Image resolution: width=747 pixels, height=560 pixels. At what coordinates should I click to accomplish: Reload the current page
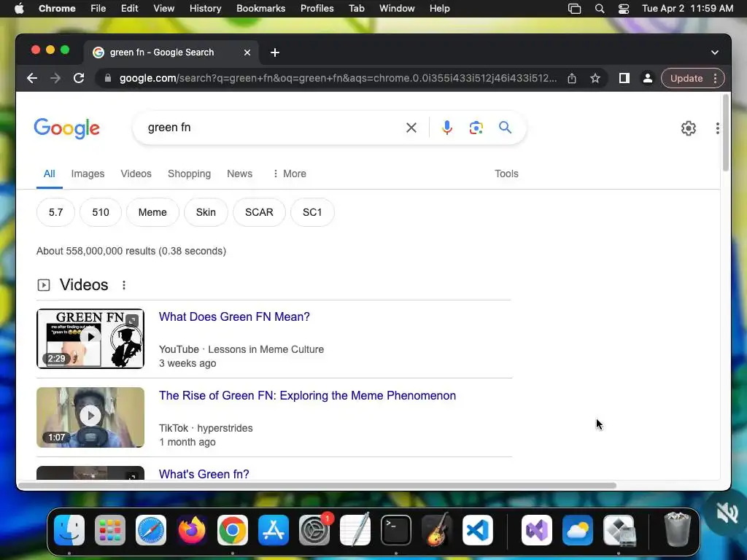(x=79, y=78)
